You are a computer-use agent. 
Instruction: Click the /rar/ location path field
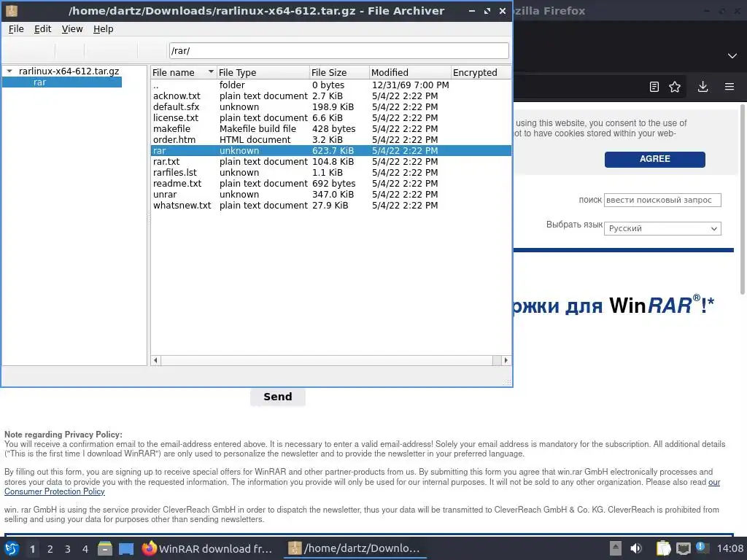[338, 50]
